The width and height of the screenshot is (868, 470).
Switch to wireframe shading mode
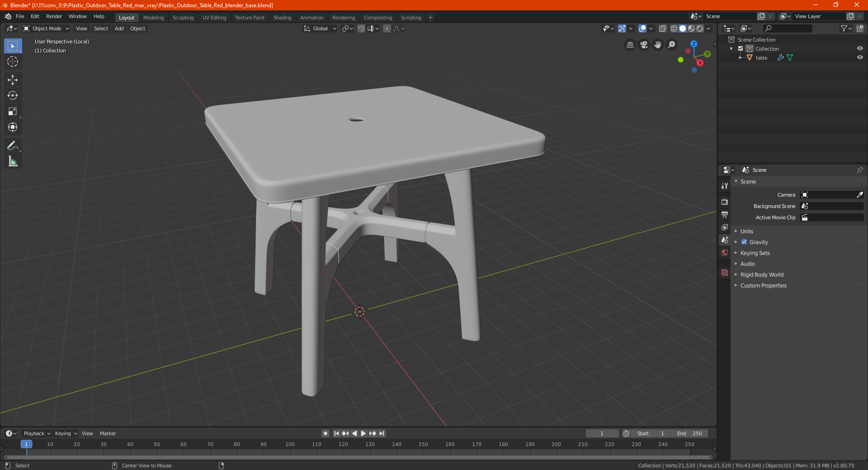pyautogui.click(x=674, y=28)
